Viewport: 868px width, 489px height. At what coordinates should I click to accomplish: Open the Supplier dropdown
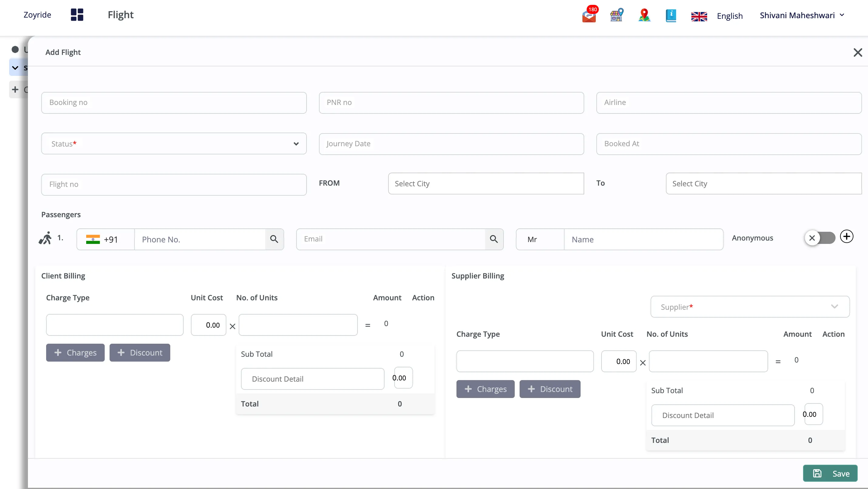pyautogui.click(x=750, y=307)
